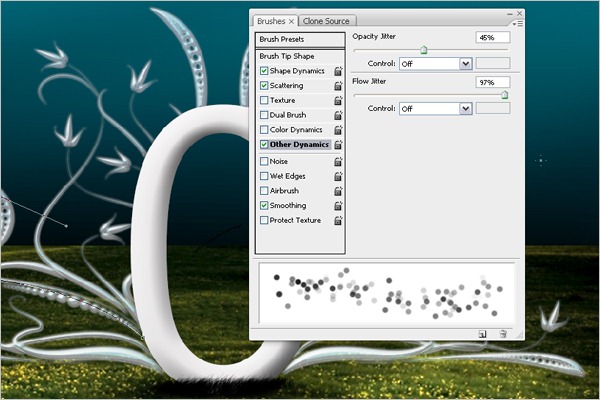Click the lock icon beside Scattering

click(x=339, y=86)
